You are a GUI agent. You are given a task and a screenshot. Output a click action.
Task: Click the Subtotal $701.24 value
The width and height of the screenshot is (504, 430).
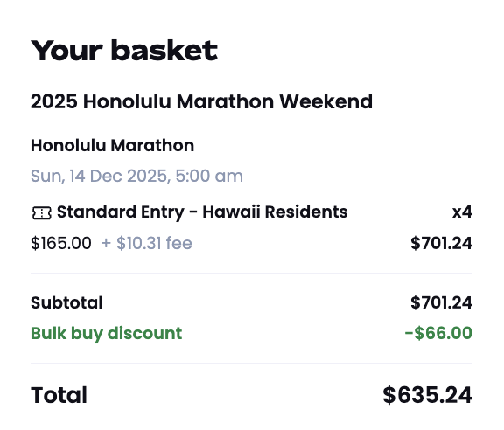click(x=441, y=302)
